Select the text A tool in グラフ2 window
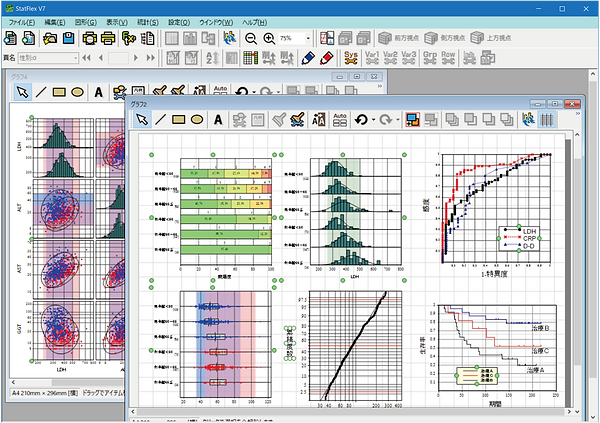This screenshot has height=423, width=600. click(218, 119)
